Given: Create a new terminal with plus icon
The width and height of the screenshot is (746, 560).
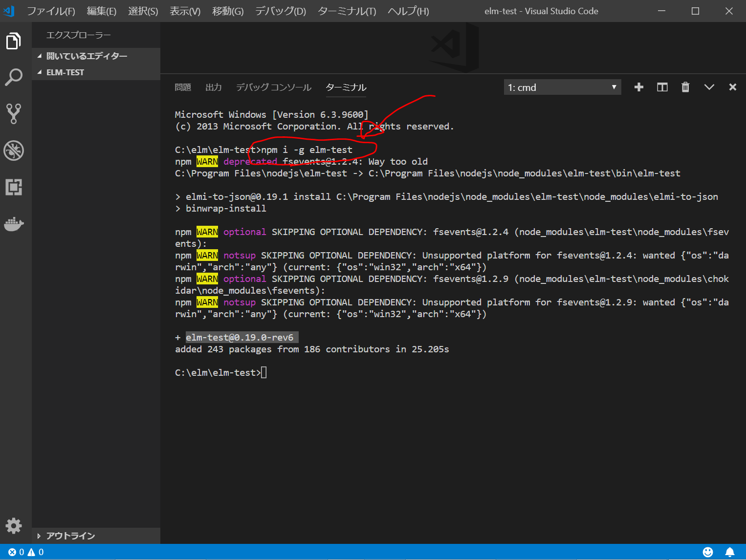Looking at the screenshot, I should pos(638,87).
